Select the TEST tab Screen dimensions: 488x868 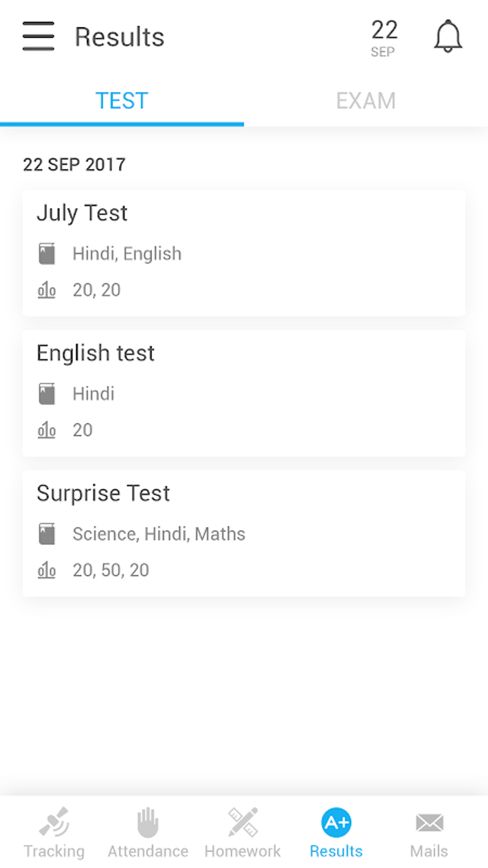[122, 101]
